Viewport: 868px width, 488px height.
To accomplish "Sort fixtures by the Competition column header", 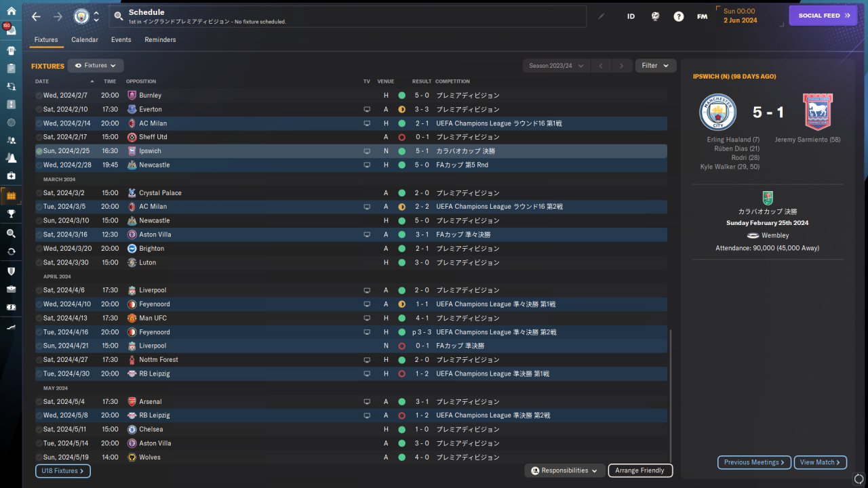I will pyautogui.click(x=452, y=81).
